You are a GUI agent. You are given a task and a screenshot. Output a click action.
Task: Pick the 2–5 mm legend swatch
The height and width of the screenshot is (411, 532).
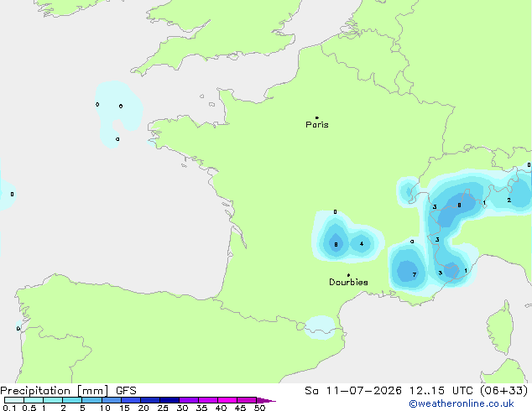click(x=72, y=400)
